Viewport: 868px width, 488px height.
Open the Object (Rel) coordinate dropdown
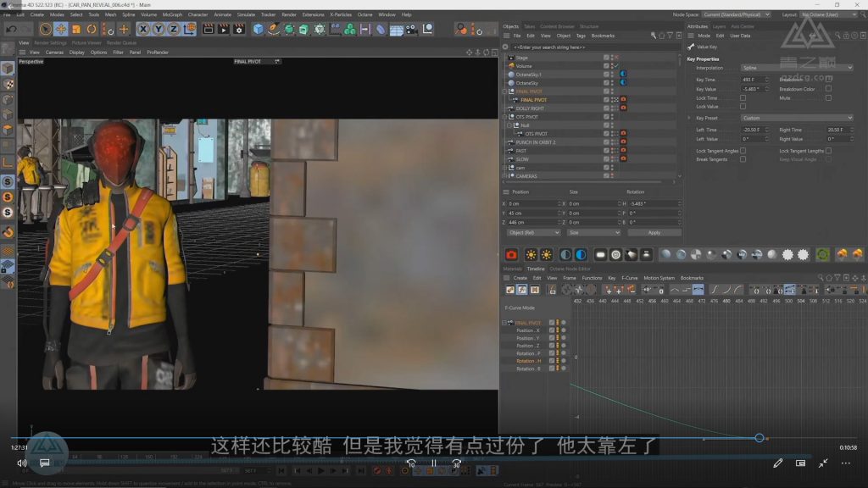click(x=533, y=232)
